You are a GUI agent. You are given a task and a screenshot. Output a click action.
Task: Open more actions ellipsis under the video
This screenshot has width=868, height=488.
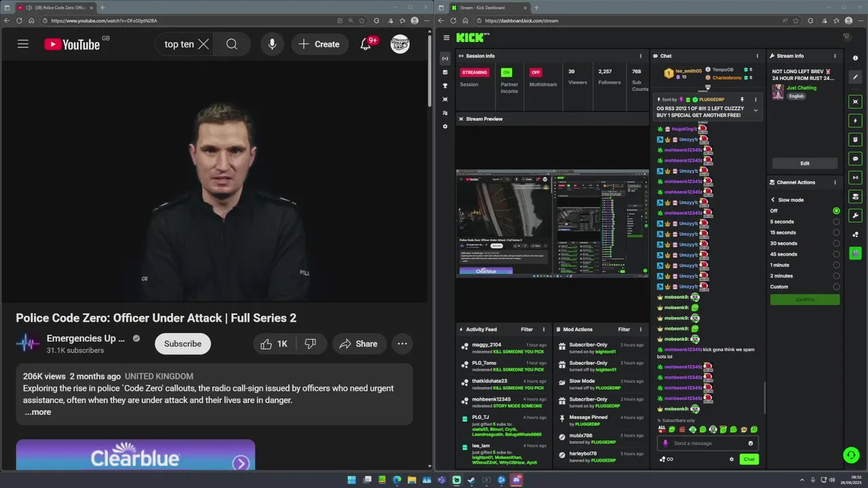[402, 344]
